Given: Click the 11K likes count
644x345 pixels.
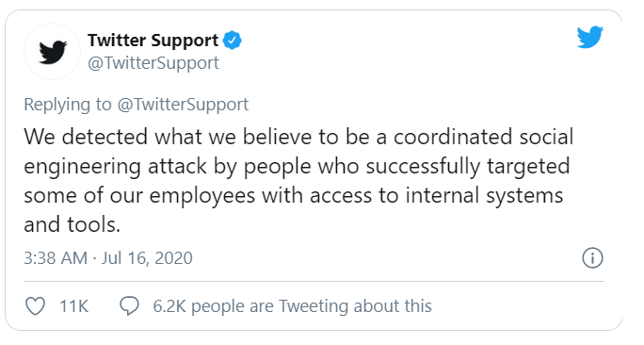Looking at the screenshot, I should point(74,306).
